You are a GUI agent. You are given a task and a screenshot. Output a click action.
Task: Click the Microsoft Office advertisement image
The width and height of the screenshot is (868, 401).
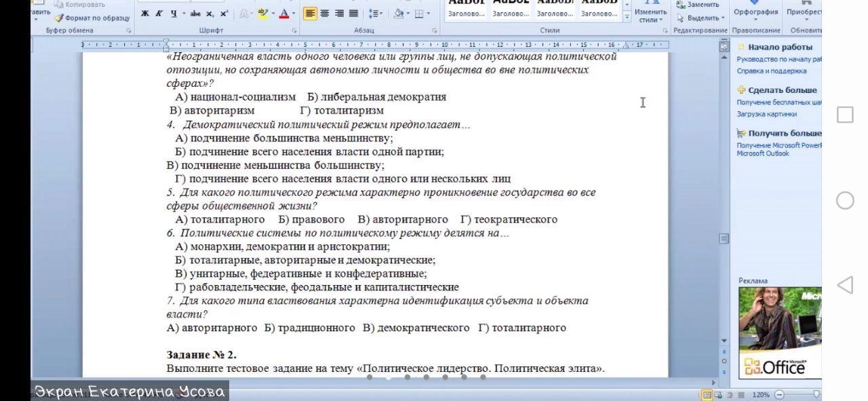point(780,332)
